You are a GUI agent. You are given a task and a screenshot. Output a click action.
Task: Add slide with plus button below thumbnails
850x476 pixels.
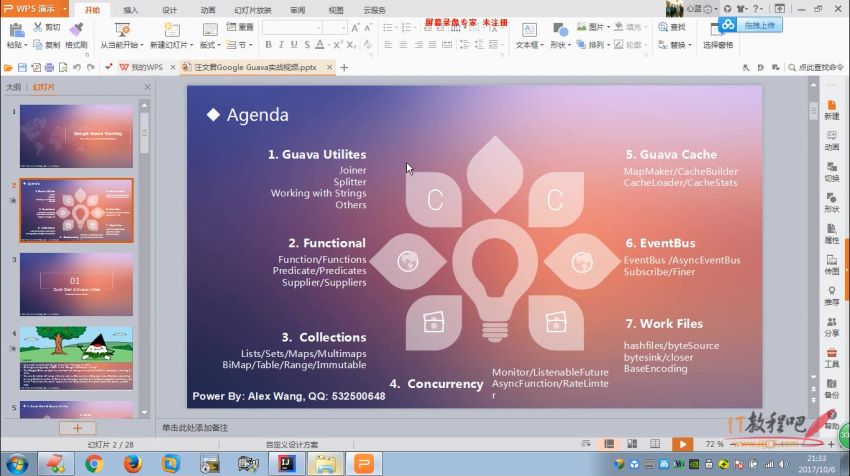(78, 428)
